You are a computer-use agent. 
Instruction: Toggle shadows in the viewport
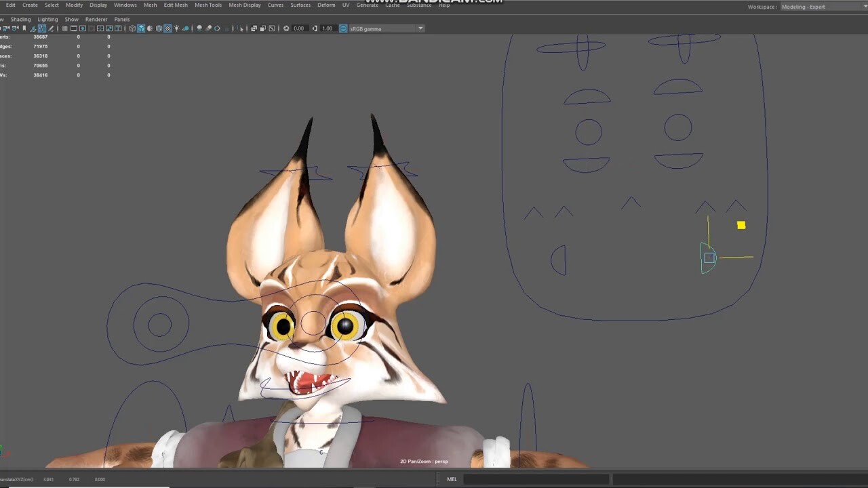tap(186, 28)
